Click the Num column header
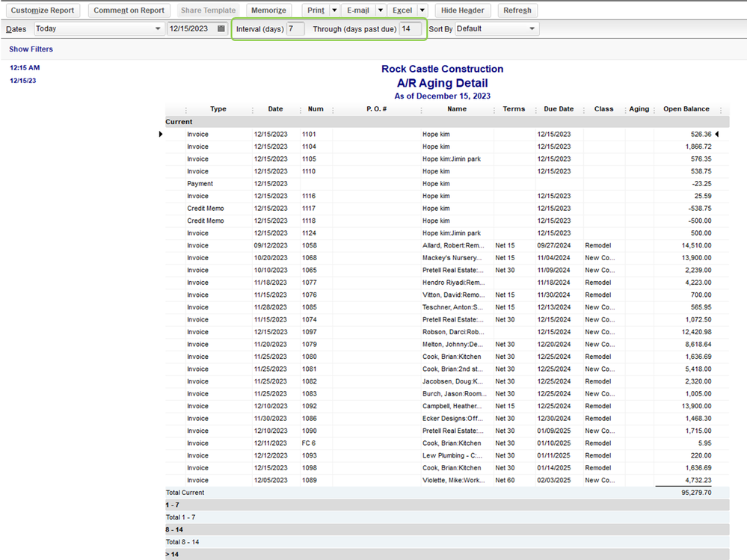The height and width of the screenshot is (560, 747). point(316,109)
